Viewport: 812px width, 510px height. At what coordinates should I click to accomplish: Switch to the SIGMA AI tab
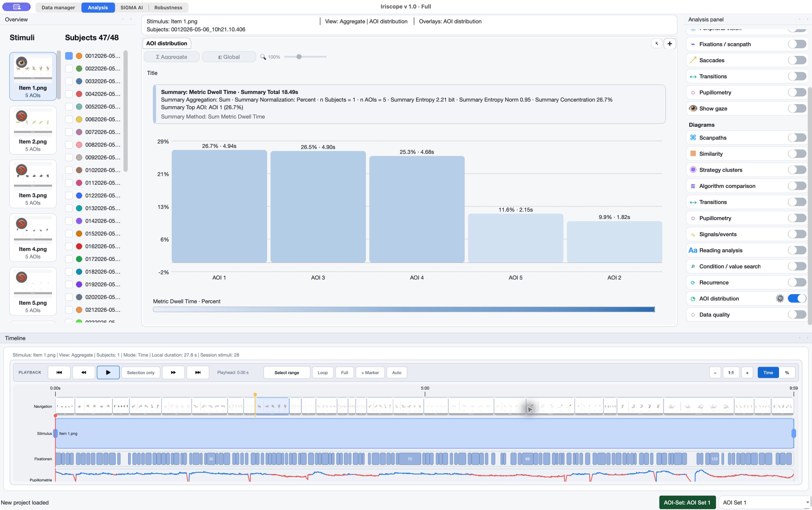pyautogui.click(x=131, y=7)
